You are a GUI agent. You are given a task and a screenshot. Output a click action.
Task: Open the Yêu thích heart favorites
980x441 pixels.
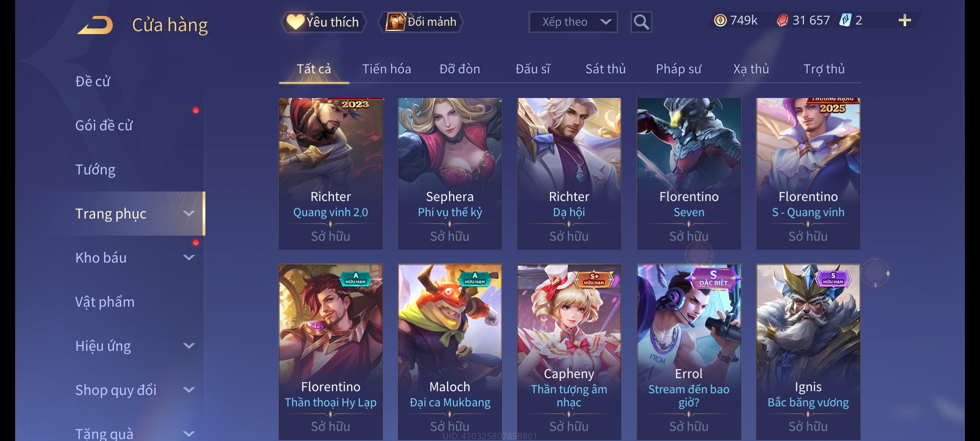pyautogui.click(x=295, y=22)
